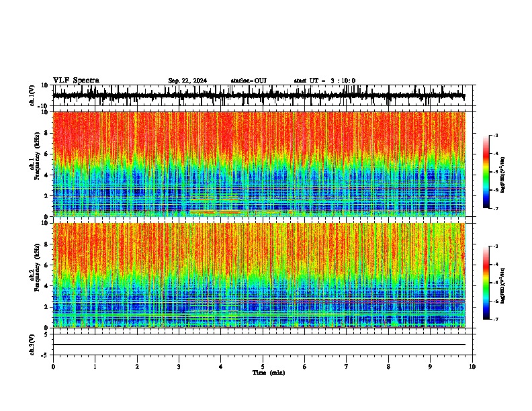Click the "-7" label on the ch.2 color bar
Viewport: 532px width, 411px height.
tap(495, 319)
